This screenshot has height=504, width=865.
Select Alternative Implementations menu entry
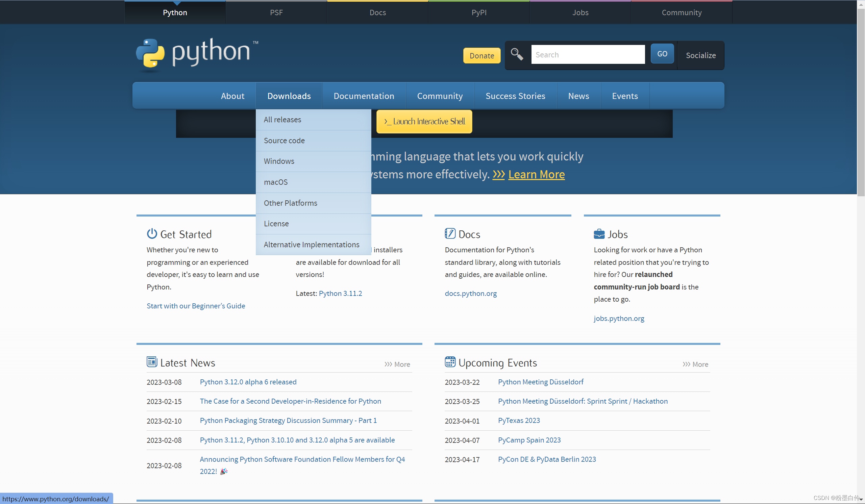point(313,245)
